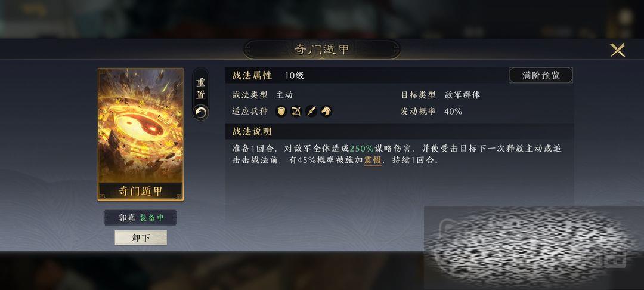The width and height of the screenshot is (644, 290).
Task: Click the spear troop type icon
Action: pos(311,111)
